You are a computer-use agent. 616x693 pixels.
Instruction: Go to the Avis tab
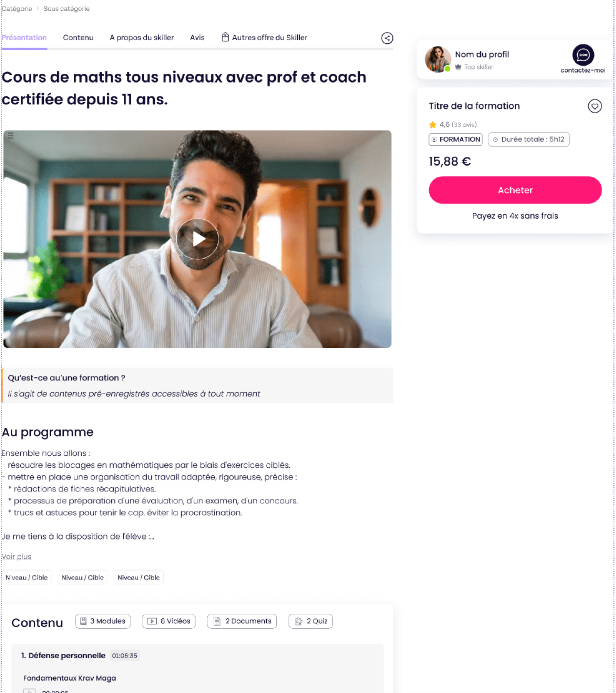[x=197, y=38]
